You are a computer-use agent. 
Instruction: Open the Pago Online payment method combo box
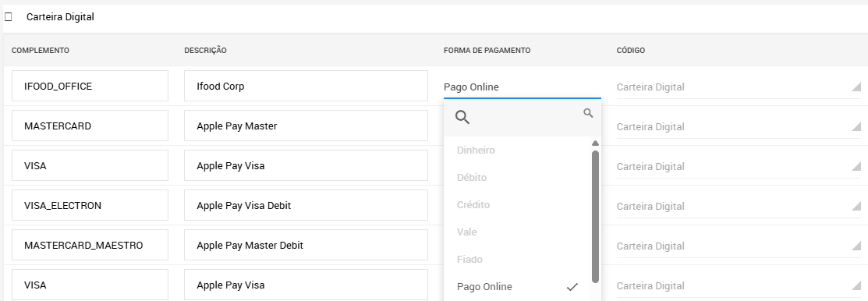tap(522, 87)
